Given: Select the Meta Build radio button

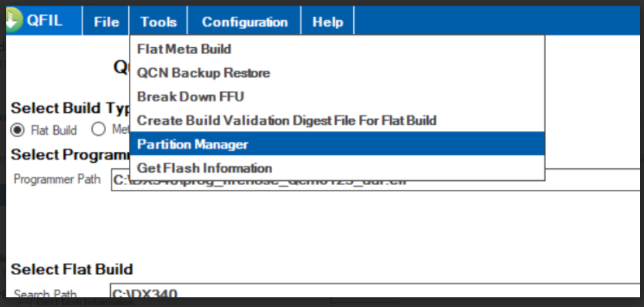Looking at the screenshot, I should click(98, 130).
